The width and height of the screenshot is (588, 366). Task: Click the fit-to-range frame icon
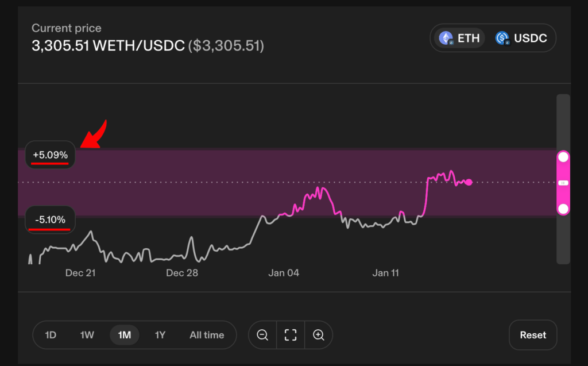coord(291,335)
